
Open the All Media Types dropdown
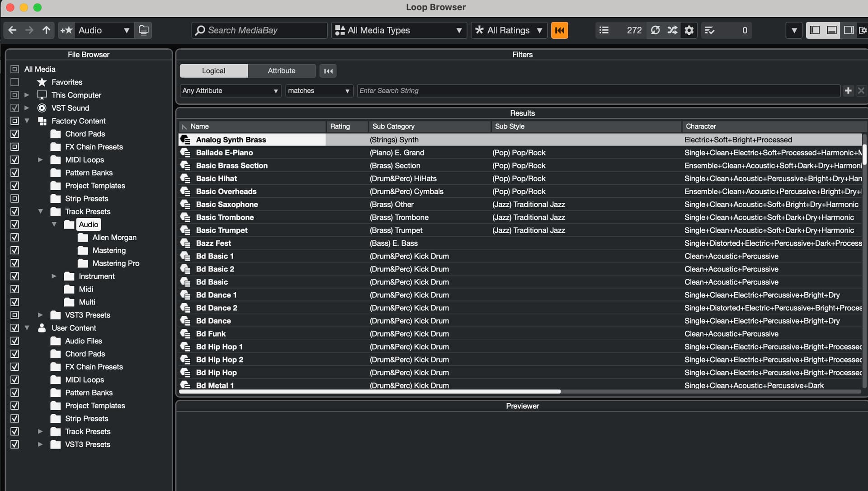point(399,30)
